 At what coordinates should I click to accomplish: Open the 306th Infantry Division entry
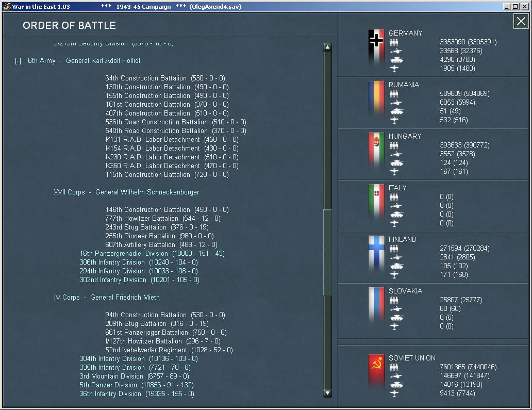(x=139, y=263)
